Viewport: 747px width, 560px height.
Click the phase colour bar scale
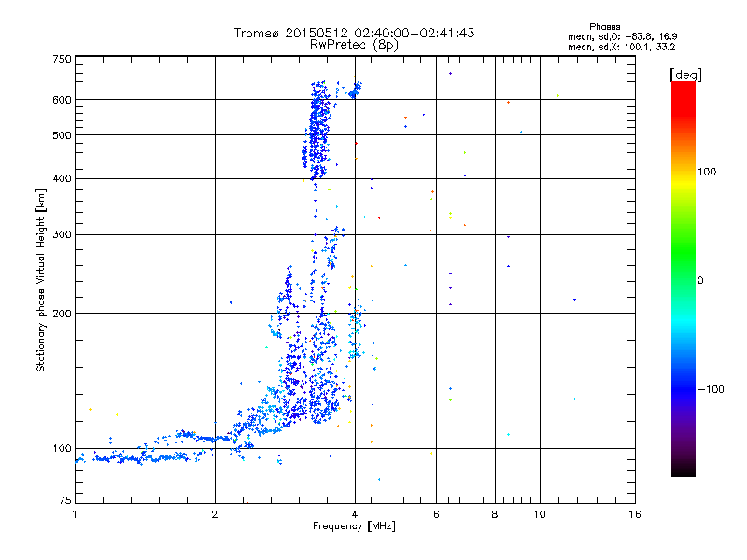(684, 278)
